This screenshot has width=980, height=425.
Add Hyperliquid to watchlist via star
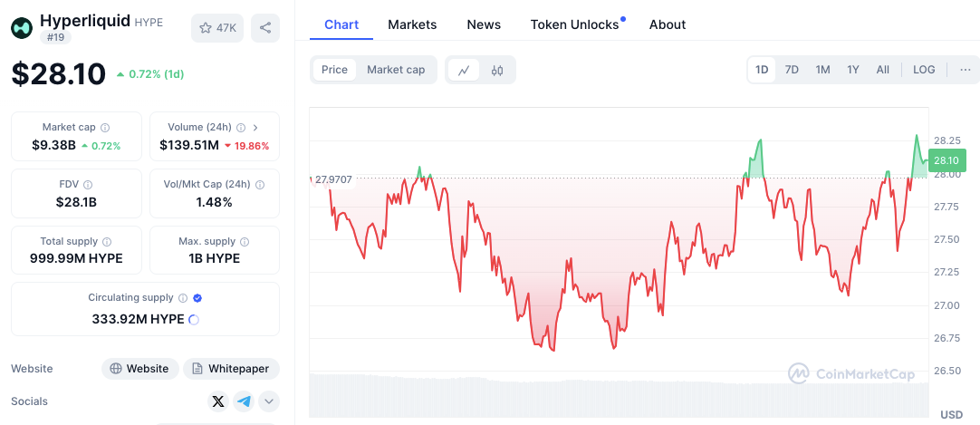[x=217, y=28]
